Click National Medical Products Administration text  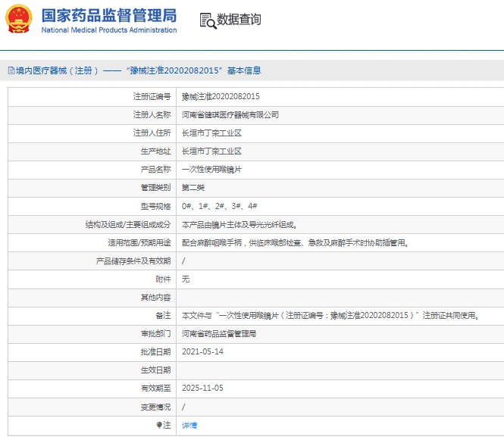109,30
